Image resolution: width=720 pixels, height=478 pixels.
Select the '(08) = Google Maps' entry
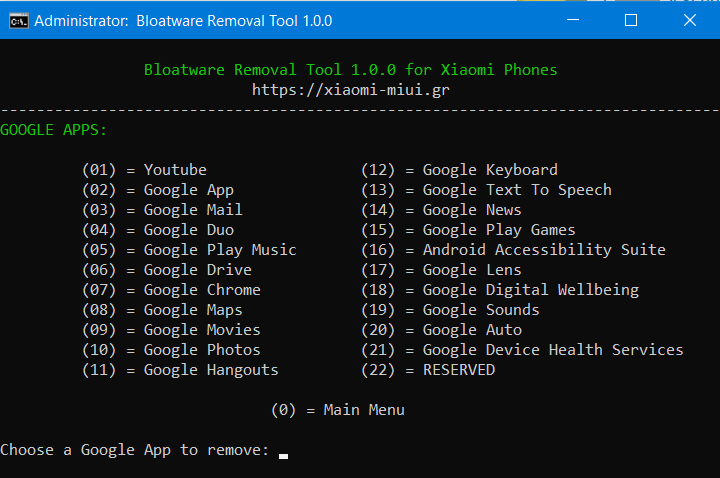click(x=162, y=310)
